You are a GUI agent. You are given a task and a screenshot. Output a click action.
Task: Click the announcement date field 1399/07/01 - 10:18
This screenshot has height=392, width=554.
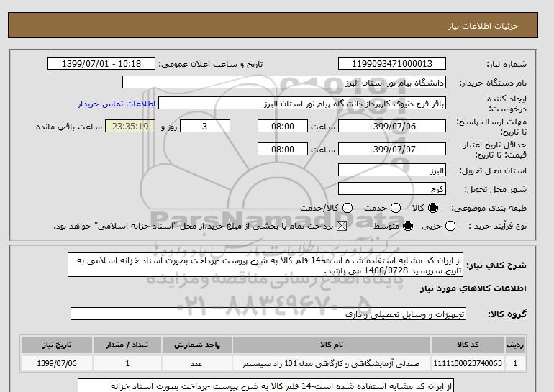click(x=101, y=63)
